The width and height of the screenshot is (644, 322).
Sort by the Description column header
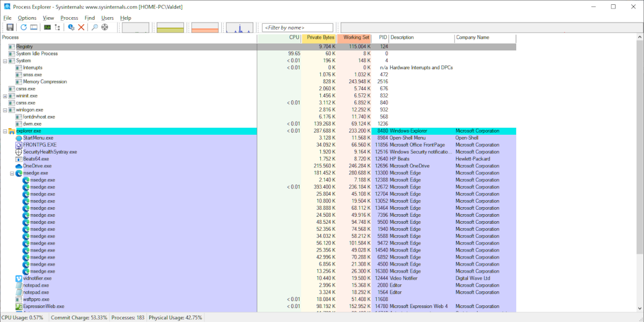point(422,38)
